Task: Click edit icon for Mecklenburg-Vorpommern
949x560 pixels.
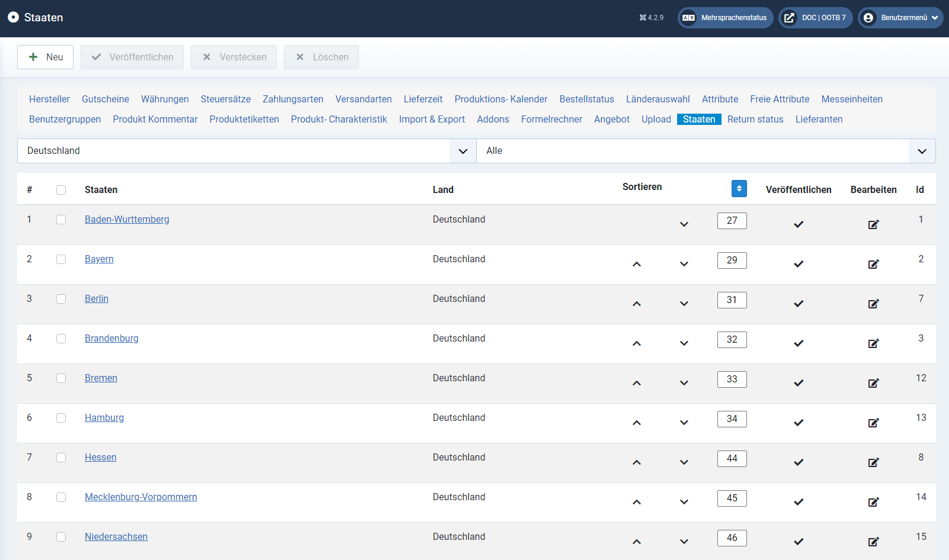Action: coord(873,502)
